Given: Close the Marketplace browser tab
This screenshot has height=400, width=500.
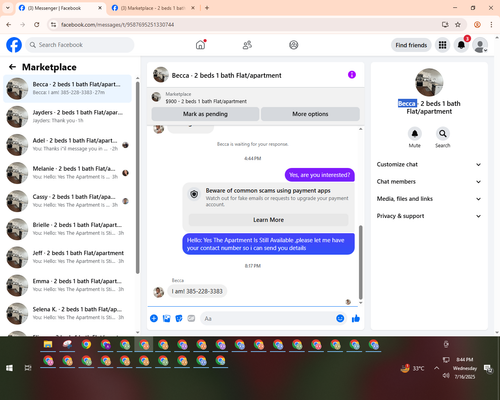Looking at the screenshot, I should pos(193,8).
